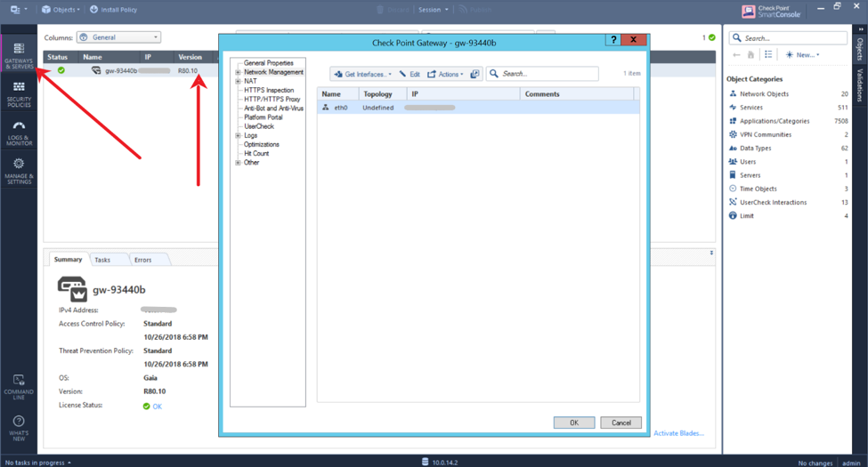The height and width of the screenshot is (467, 868).
Task: Click the interfaces Search field
Action: 542,74
